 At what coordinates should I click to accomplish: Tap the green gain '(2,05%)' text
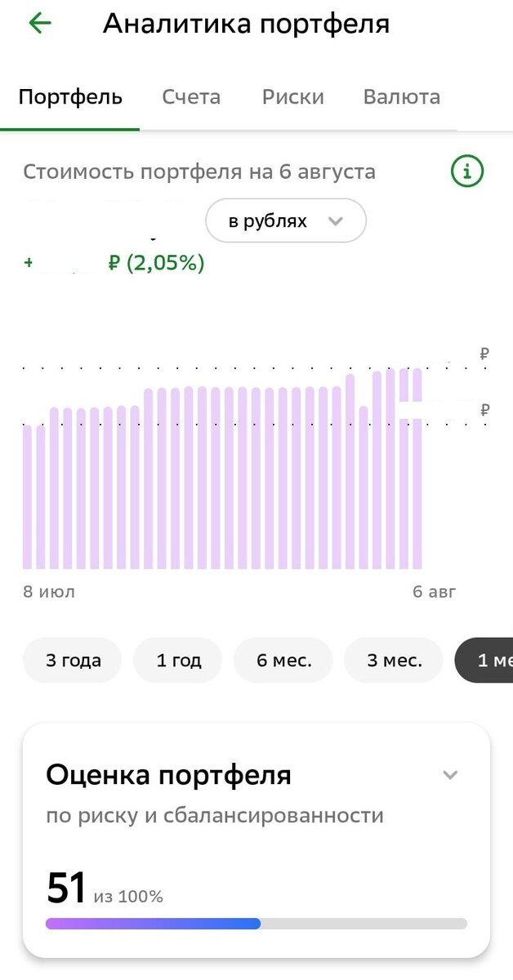[x=165, y=263]
